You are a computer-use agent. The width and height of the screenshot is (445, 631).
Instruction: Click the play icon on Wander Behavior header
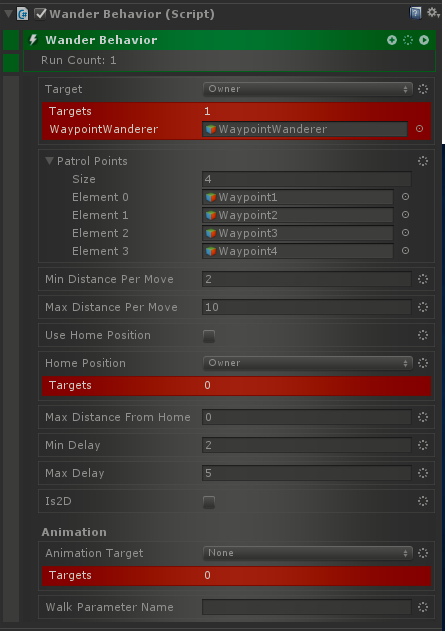424,40
